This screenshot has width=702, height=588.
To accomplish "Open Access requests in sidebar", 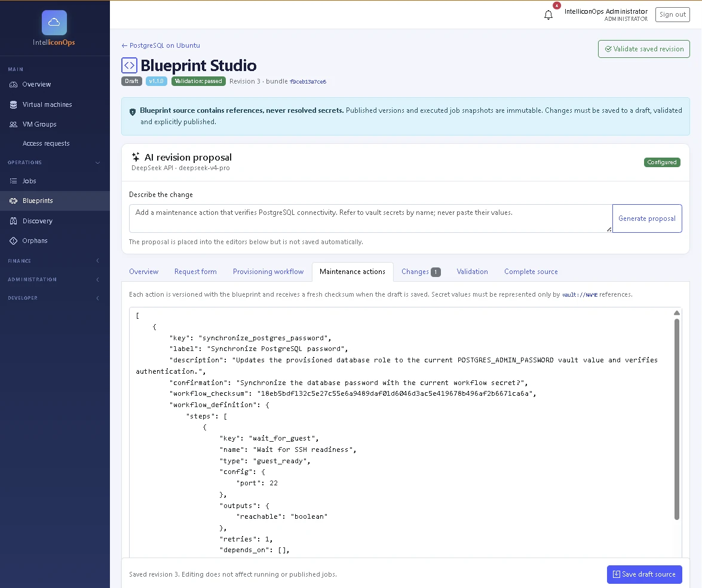I will coord(46,143).
